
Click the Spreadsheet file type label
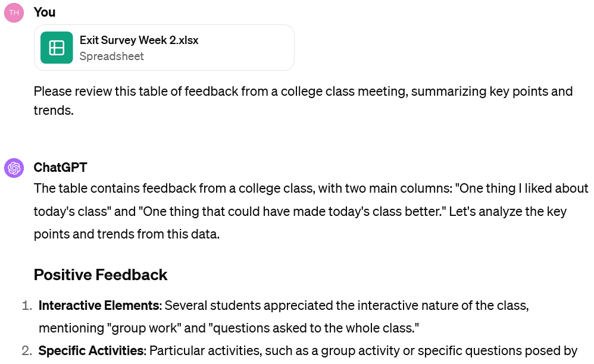(111, 57)
